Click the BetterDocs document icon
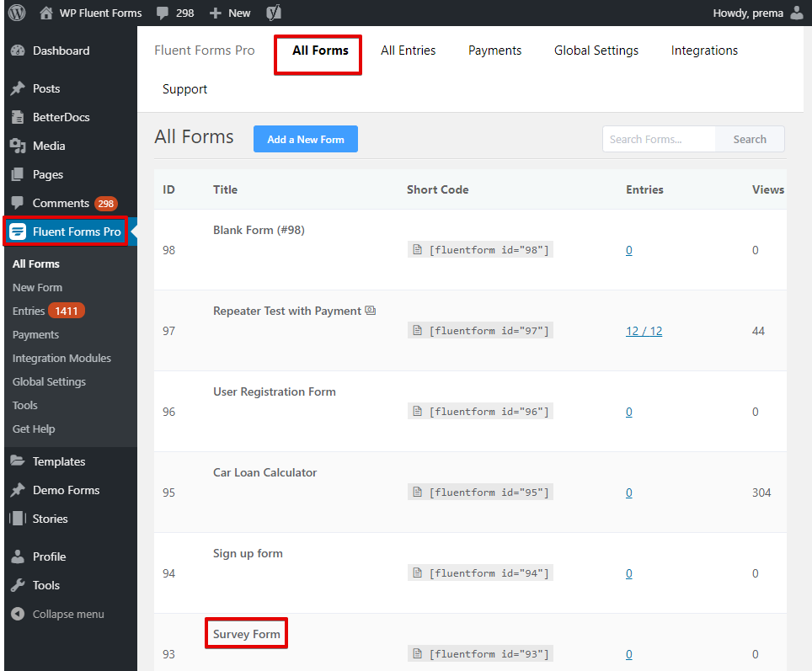This screenshot has height=671, width=812. tap(19, 117)
